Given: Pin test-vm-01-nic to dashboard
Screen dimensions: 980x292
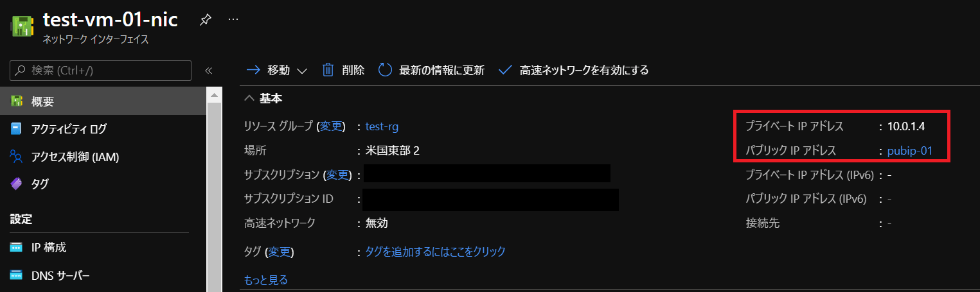Looking at the screenshot, I should (x=205, y=20).
